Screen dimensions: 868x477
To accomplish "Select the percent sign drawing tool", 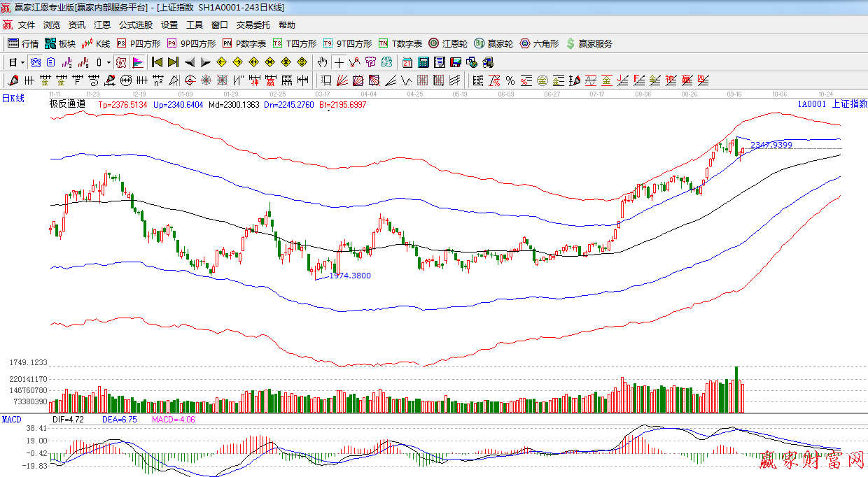I will point(510,80).
